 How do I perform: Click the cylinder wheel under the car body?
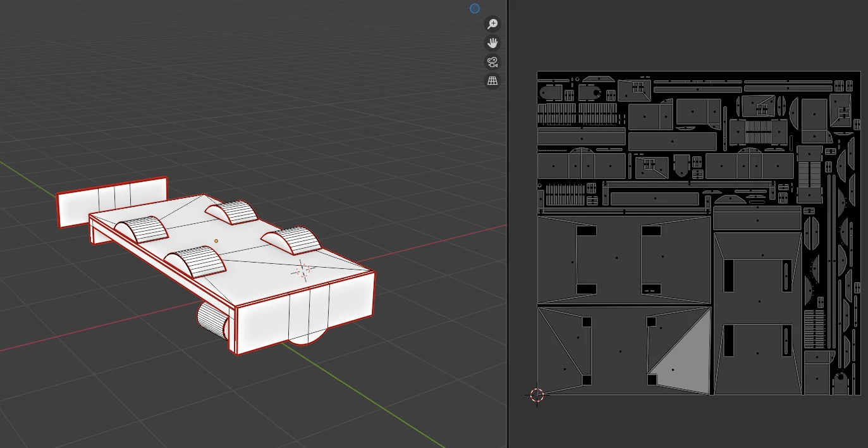pos(213,320)
